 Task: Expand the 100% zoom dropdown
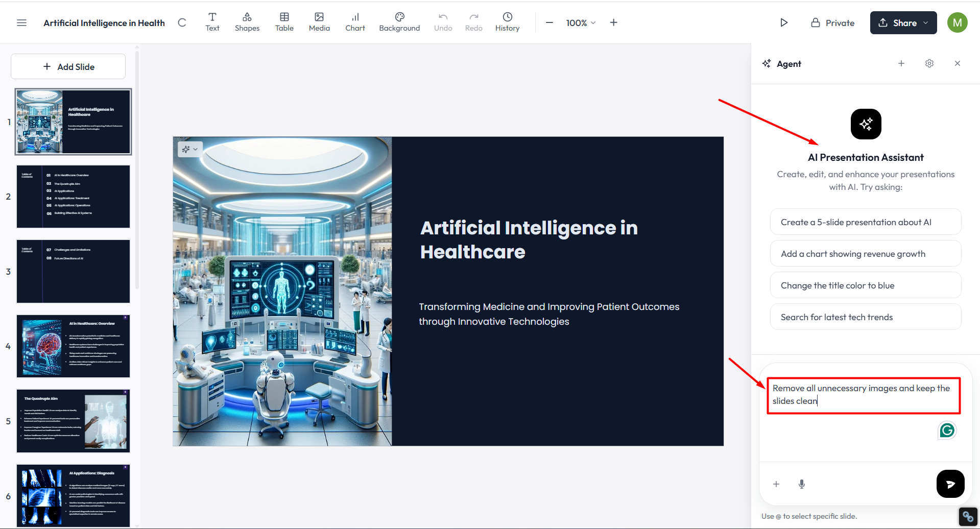pos(581,23)
